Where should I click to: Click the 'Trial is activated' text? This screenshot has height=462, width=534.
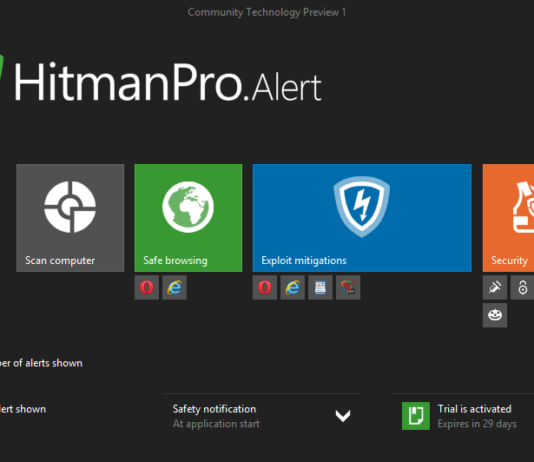[x=474, y=409]
